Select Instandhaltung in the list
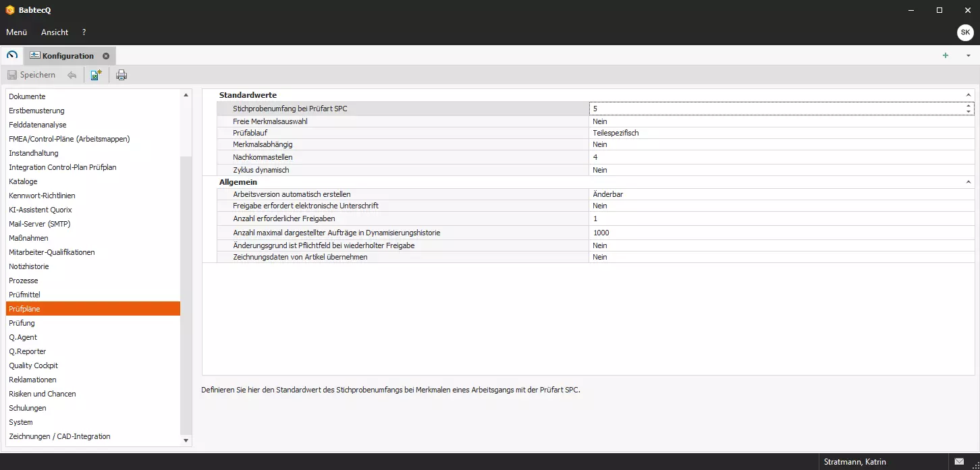This screenshot has width=980, height=470. pyautogui.click(x=92, y=153)
